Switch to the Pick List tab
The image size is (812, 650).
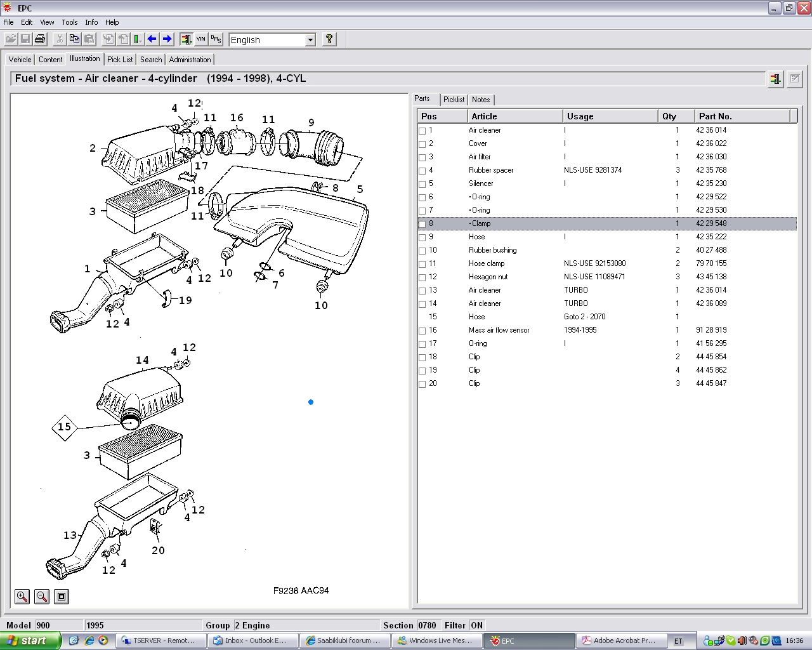120,60
